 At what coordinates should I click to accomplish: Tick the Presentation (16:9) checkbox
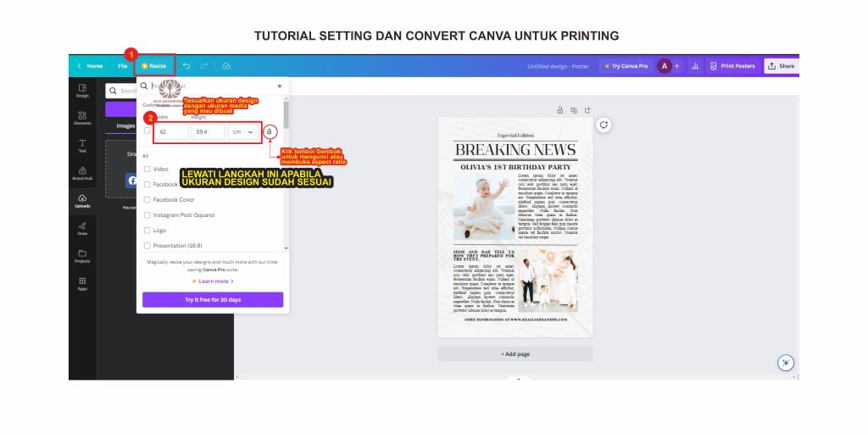(147, 245)
